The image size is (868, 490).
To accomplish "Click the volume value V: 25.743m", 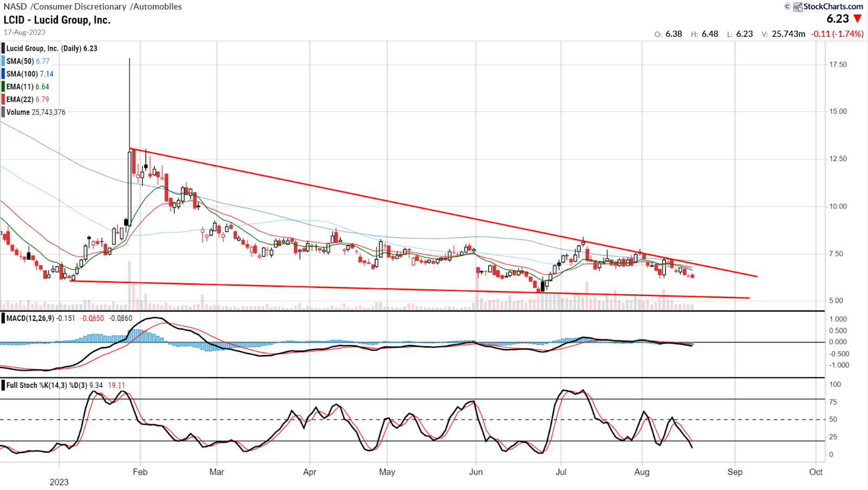I will (x=783, y=34).
